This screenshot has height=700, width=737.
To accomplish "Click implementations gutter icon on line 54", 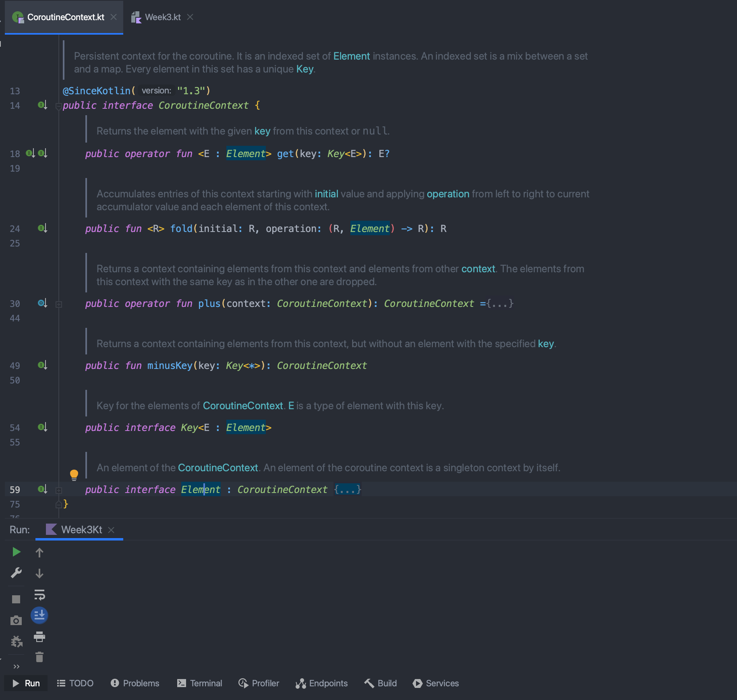I will click(43, 427).
